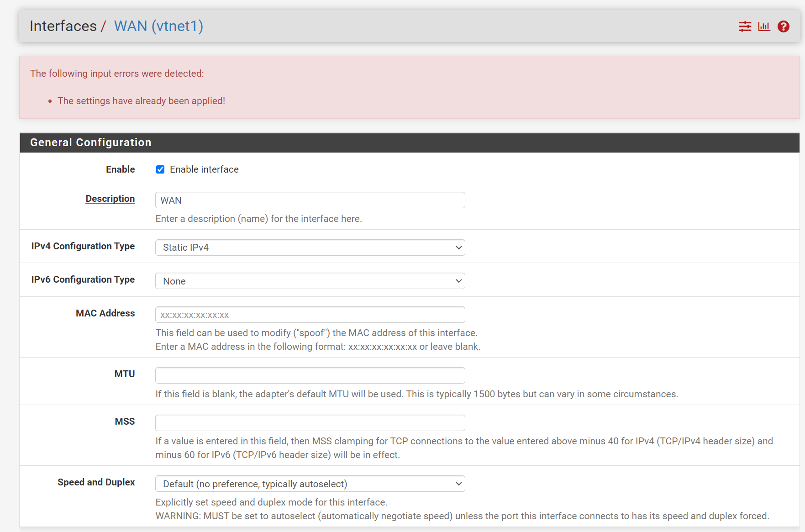Toggle the Enable interface checkbox
The width and height of the screenshot is (805, 532).
[160, 169]
